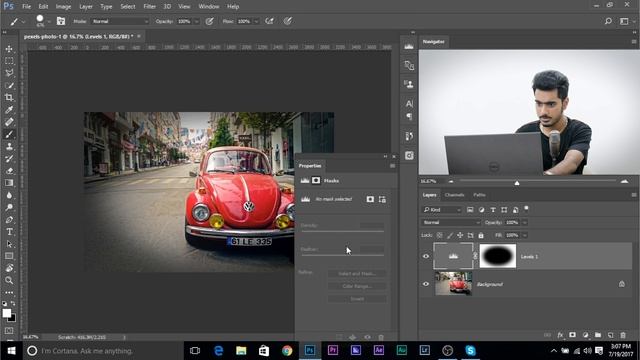
Task: Select the Move tool
Action: (x=9, y=49)
